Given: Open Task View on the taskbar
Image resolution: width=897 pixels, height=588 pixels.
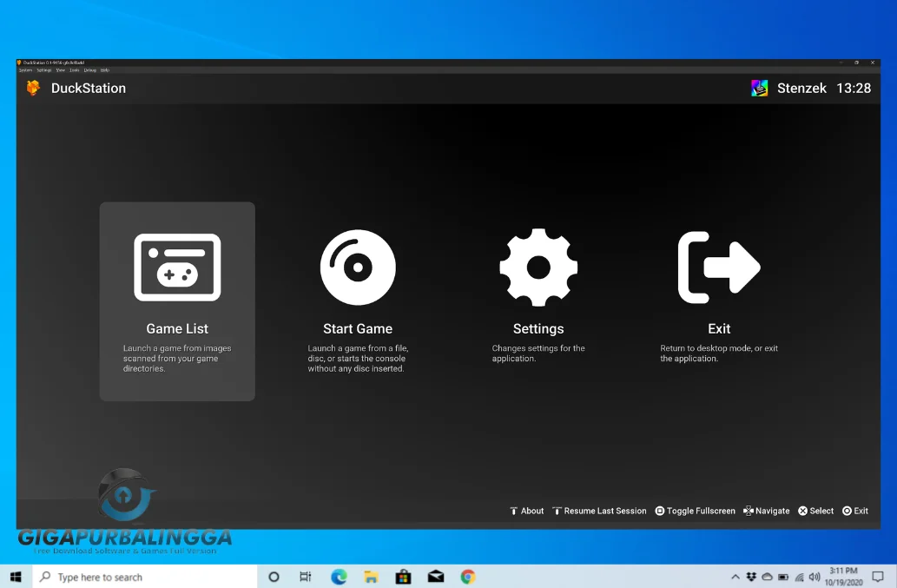Looking at the screenshot, I should (x=306, y=577).
